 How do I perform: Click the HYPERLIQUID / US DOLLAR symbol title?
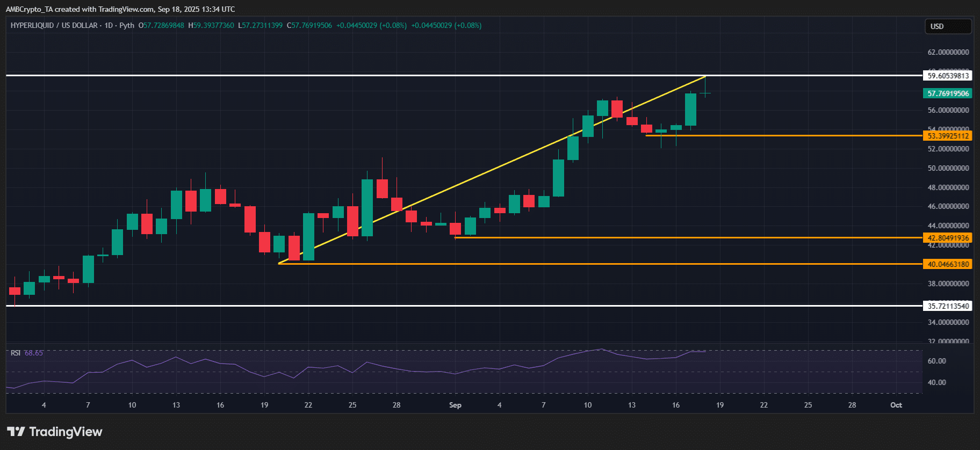54,25
